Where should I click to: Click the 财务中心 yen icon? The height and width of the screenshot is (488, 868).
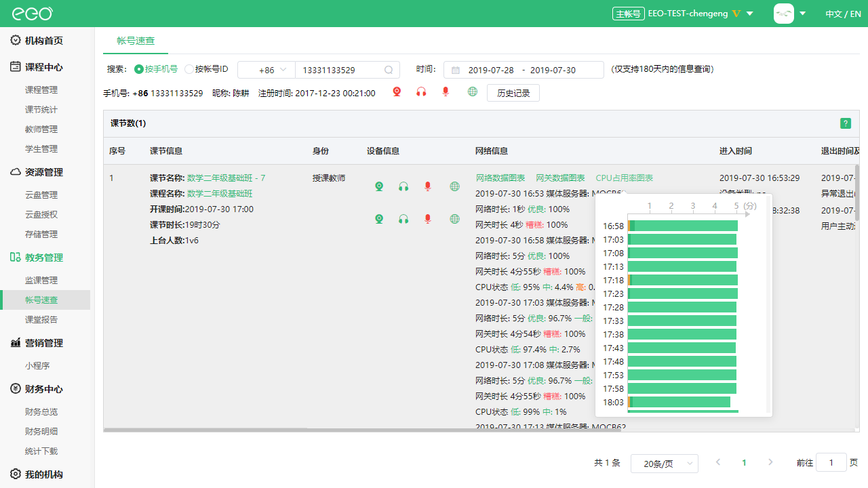pos(16,389)
